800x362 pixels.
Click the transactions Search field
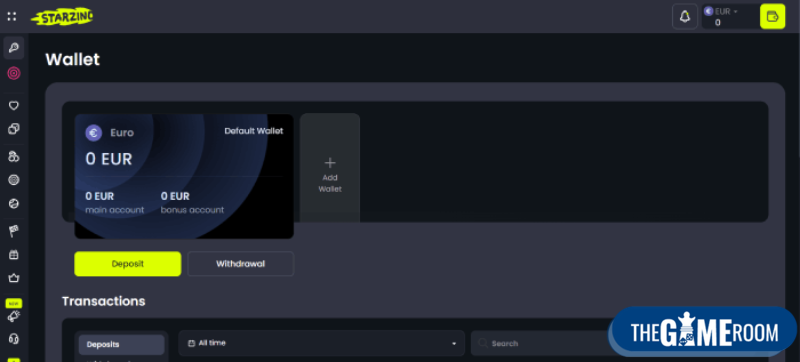541,343
